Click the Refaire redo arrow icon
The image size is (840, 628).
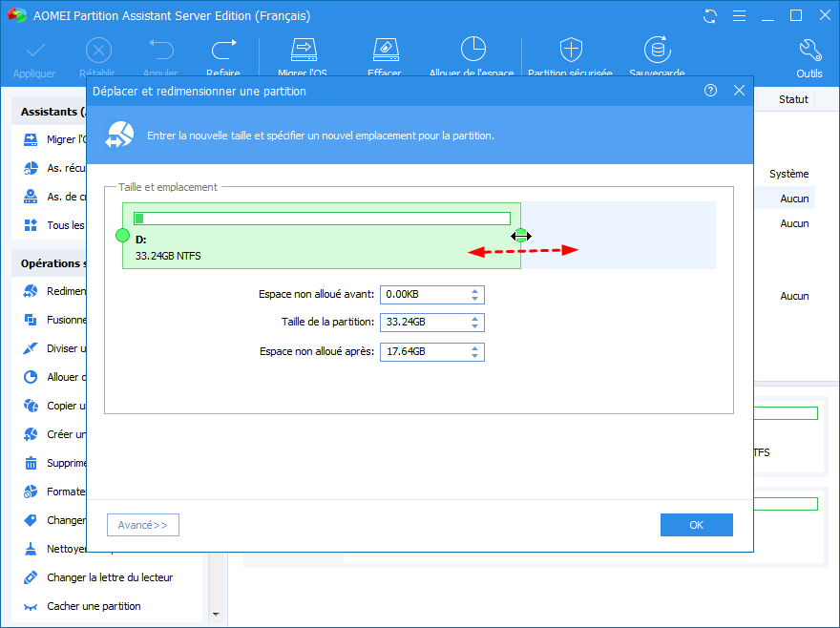click(223, 50)
